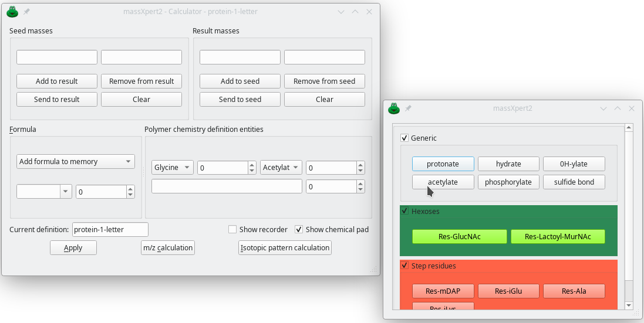Open the Acetylation modification dropdown

click(281, 168)
